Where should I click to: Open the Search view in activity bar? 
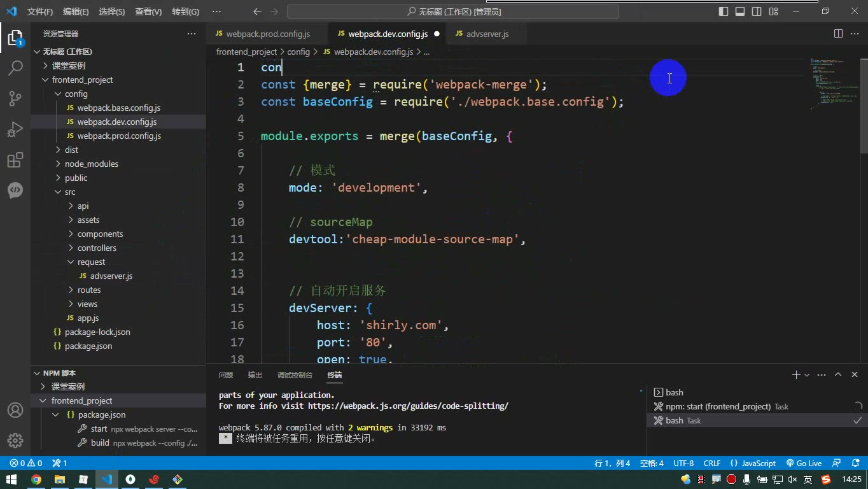15,67
